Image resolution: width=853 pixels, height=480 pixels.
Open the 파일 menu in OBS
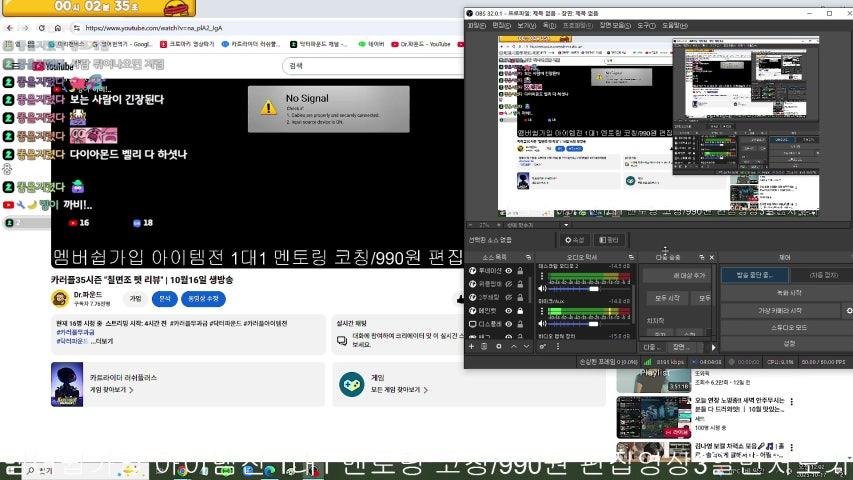click(x=476, y=25)
